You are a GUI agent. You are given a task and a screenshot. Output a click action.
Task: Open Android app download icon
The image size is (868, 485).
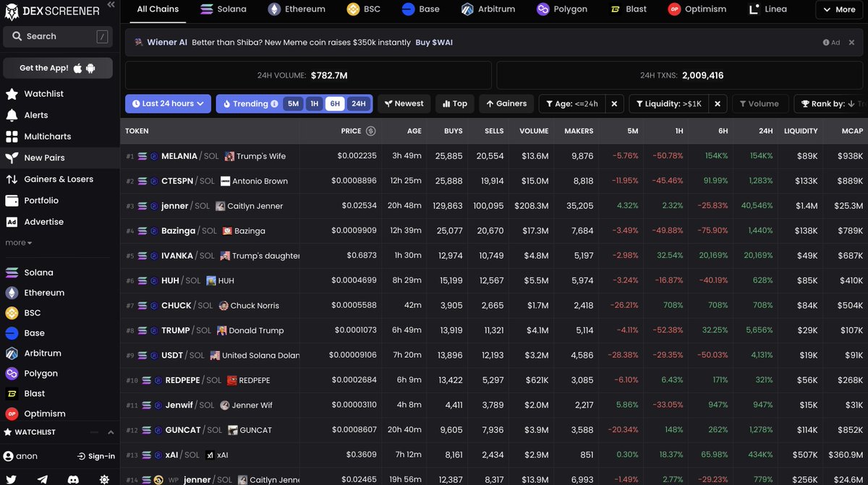[x=90, y=68]
